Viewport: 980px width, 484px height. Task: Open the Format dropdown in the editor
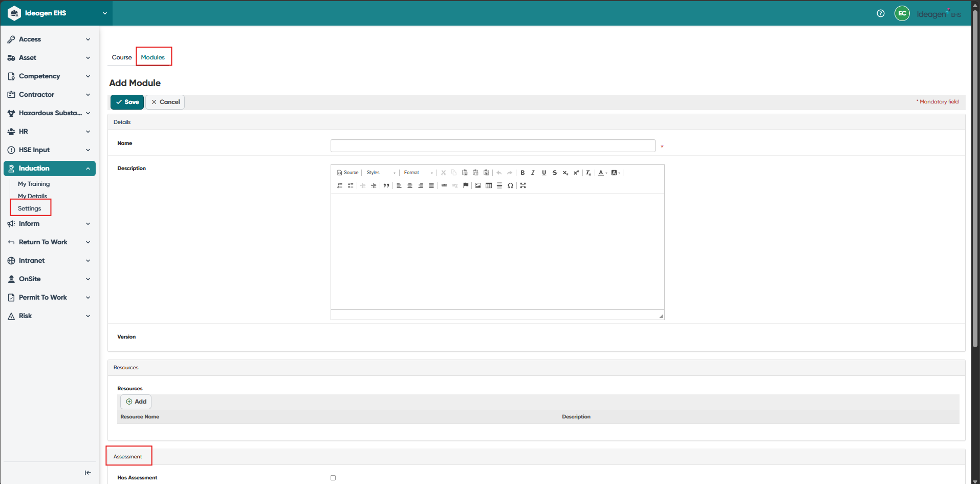click(x=419, y=173)
